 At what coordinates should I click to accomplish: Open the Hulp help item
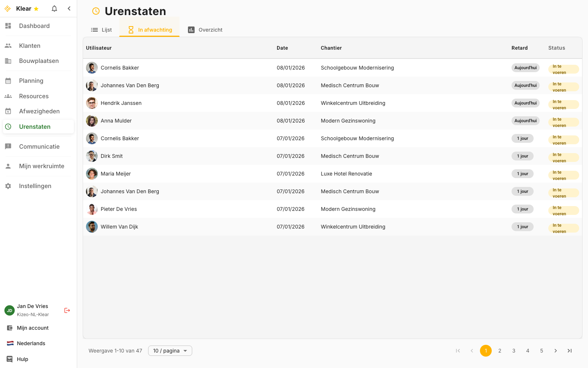22,359
